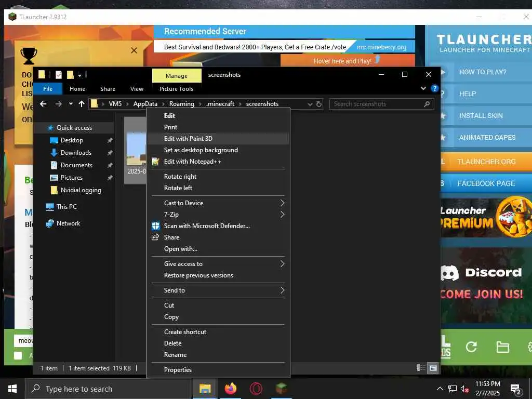
Task: Switch to large icons view icon
Action: click(433, 368)
